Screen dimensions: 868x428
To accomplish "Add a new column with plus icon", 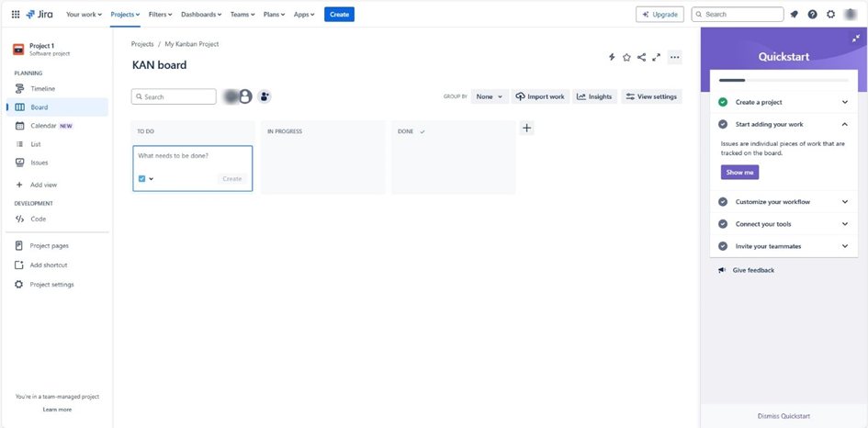I will (527, 129).
